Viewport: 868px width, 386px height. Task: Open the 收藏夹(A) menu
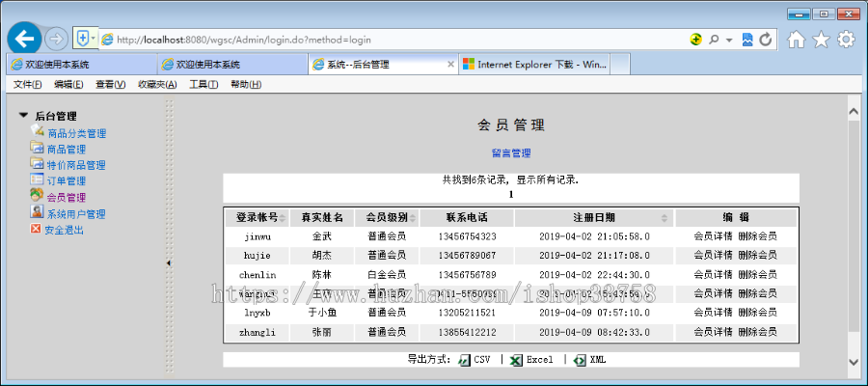[x=157, y=84]
